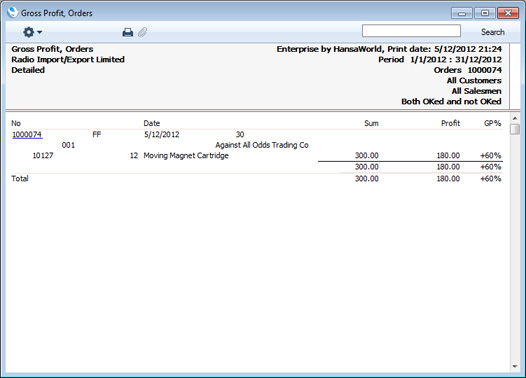This screenshot has width=526, height=378.
Task: Click the scroll up arrow
Action: (x=515, y=118)
